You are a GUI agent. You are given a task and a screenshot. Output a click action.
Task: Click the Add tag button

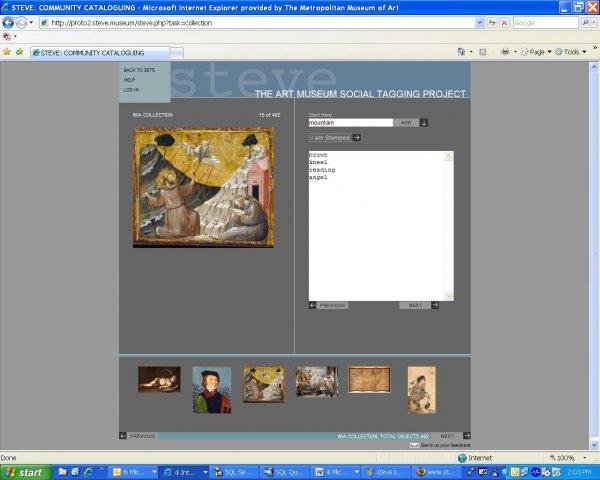pos(406,122)
